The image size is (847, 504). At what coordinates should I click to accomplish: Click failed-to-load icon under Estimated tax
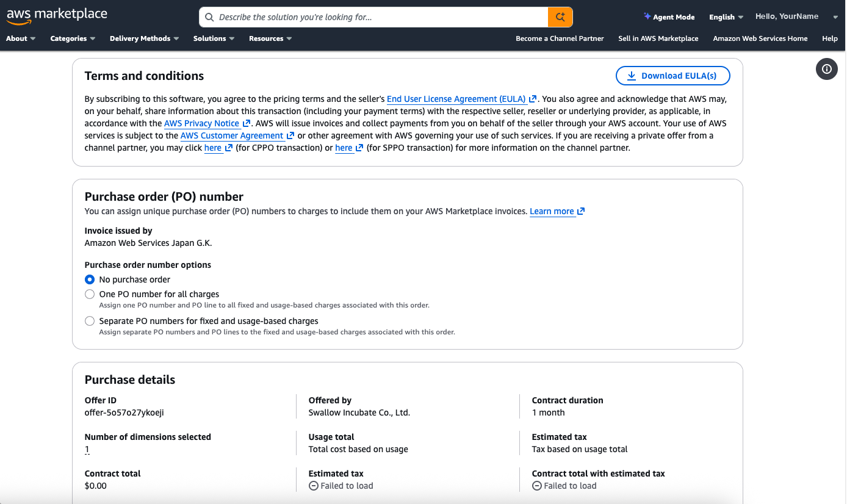[313, 486]
